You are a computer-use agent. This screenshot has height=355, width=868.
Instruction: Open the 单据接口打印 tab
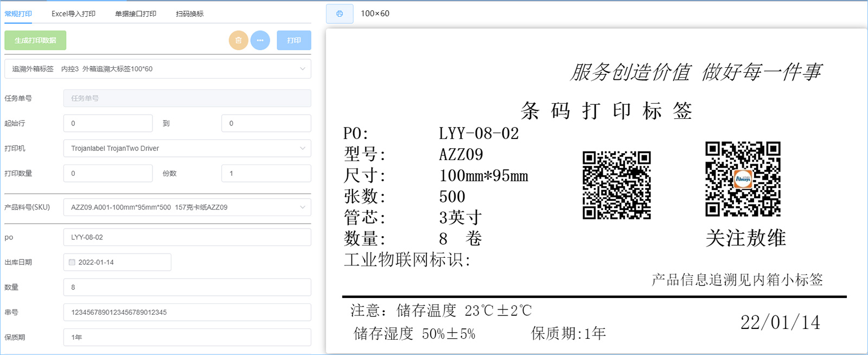point(136,14)
